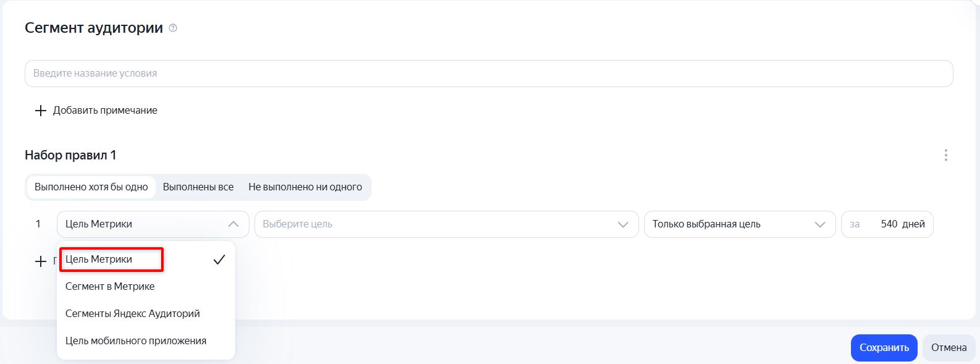Click the Введите название условия input field
The width and height of the screenshot is (980, 364).
489,74
